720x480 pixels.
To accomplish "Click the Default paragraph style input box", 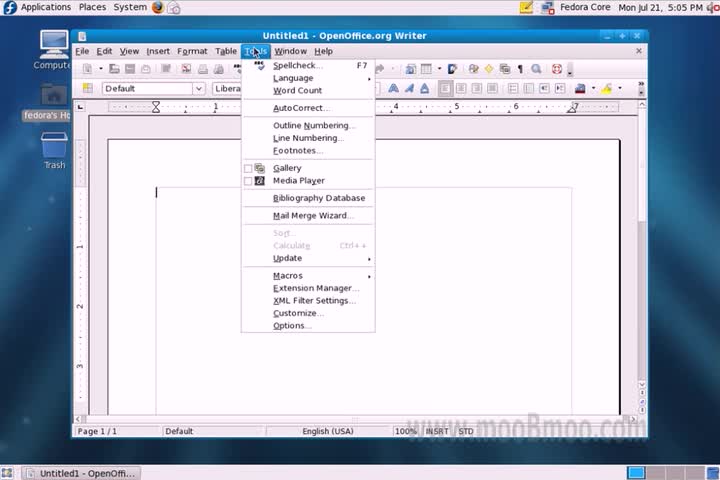I will pyautogui.click(x=147, y=88).
